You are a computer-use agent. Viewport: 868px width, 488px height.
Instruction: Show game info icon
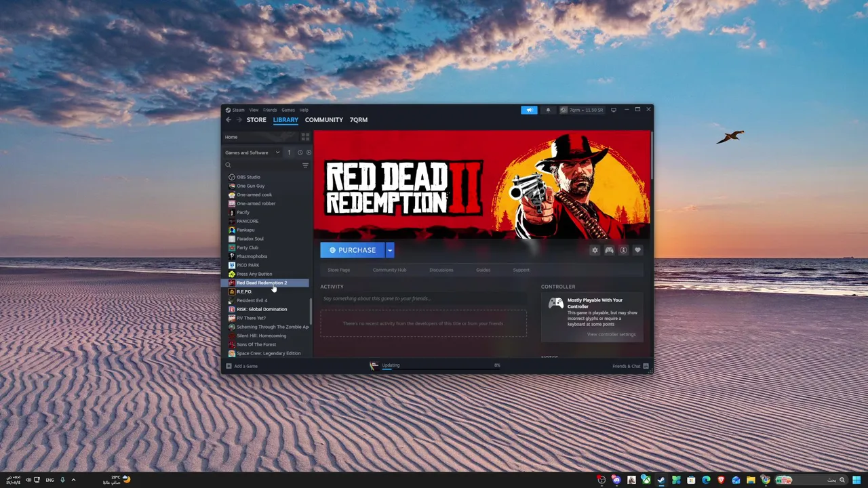pyautogui.click(x=623, y=250)
